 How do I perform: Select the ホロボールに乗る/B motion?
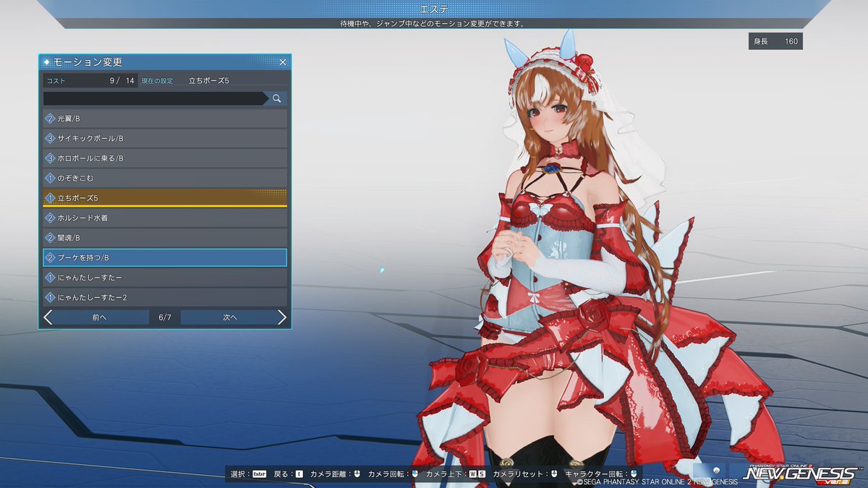tap(165, 158)
